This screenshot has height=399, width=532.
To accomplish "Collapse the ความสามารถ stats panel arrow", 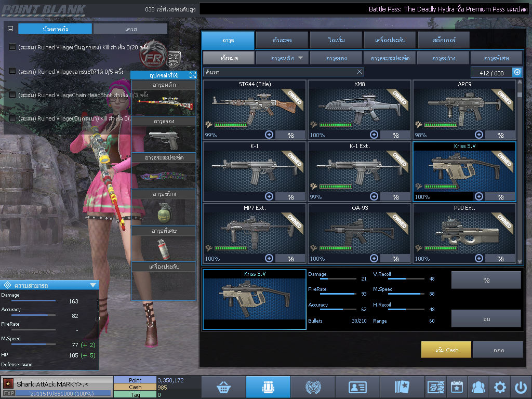I will (93, 285).
